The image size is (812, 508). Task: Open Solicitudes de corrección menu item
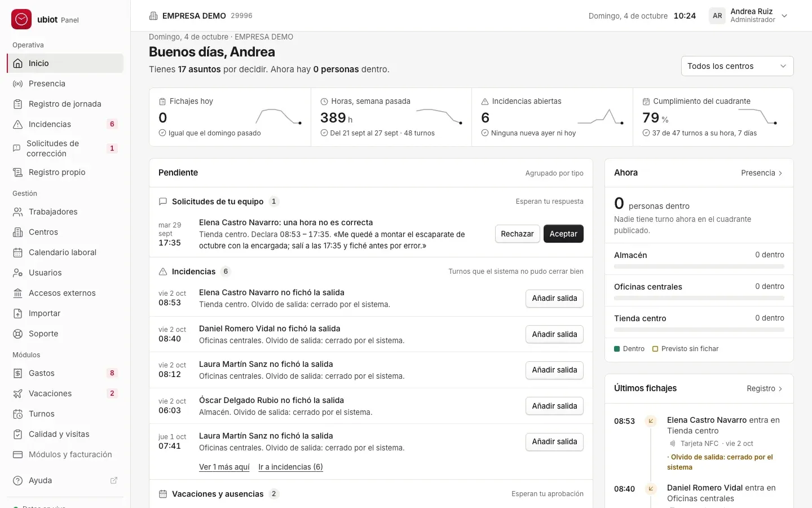[x=65, y=148]
